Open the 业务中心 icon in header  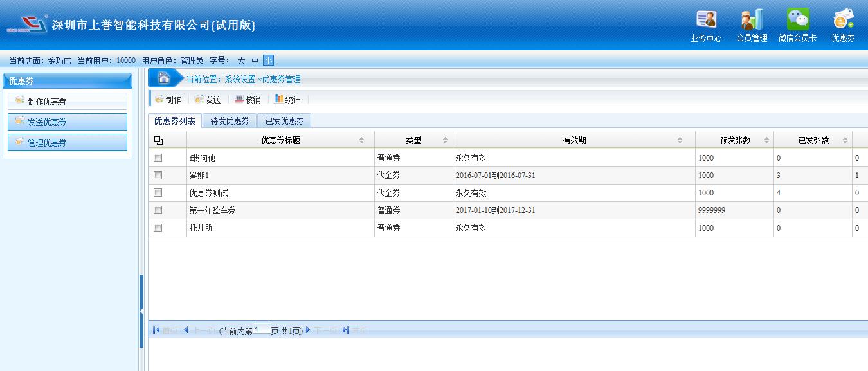[706, 21]
